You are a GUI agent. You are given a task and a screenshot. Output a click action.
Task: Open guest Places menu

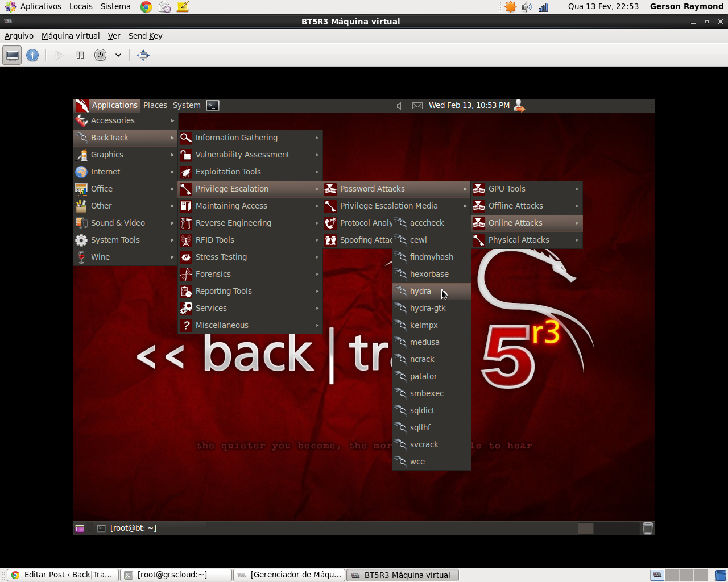(x=155, y=105)
